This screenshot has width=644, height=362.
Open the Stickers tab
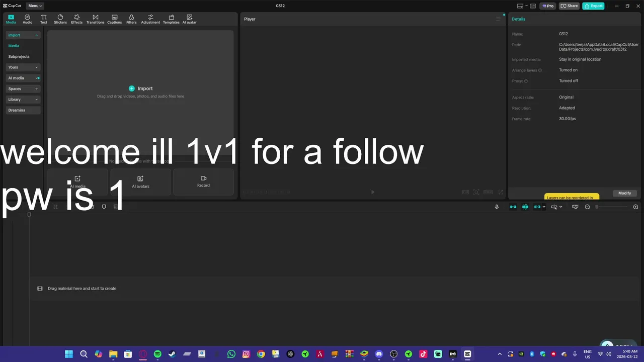coord(60,19)
